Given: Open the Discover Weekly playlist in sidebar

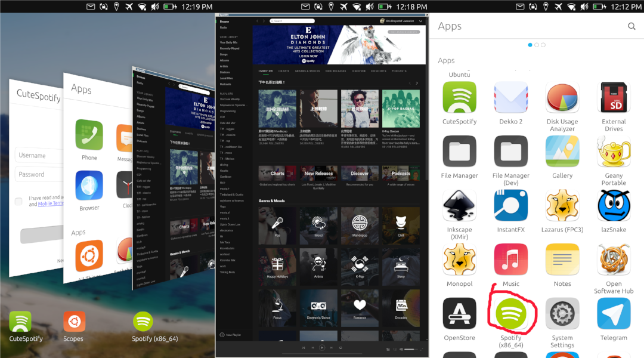Looking at the screenshot, I should coord(230,99).
